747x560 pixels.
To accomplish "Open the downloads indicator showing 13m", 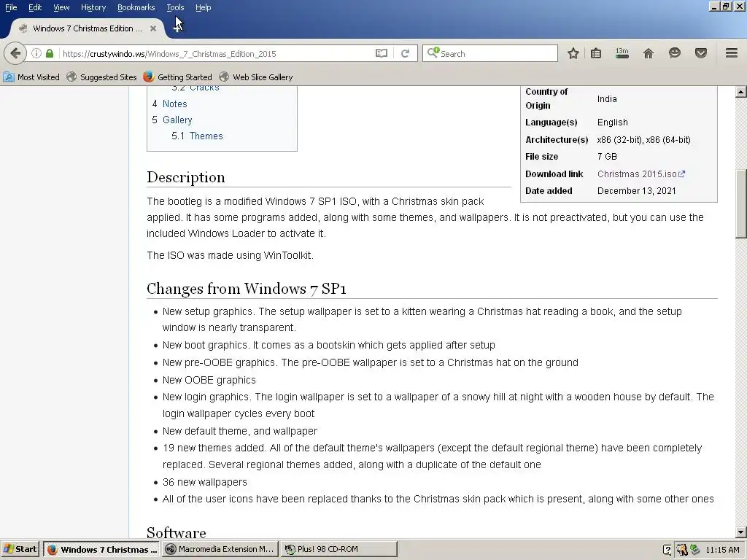I will [622, 52].
